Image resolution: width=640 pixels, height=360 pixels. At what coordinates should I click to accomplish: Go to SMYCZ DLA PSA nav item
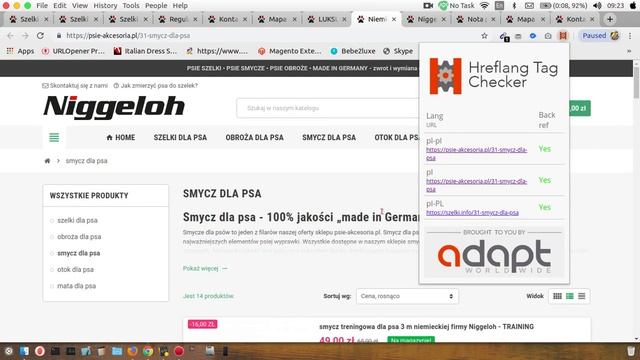[329, 138]
